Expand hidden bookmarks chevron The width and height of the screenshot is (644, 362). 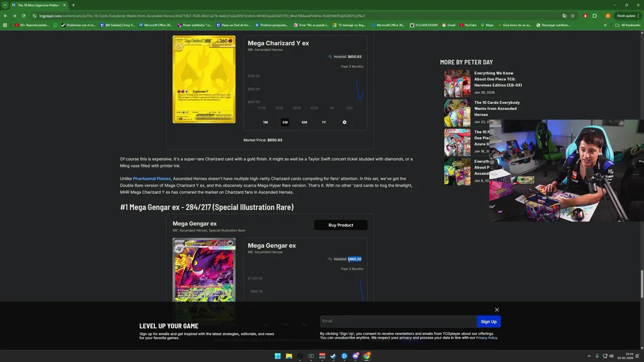pos(605,25)
